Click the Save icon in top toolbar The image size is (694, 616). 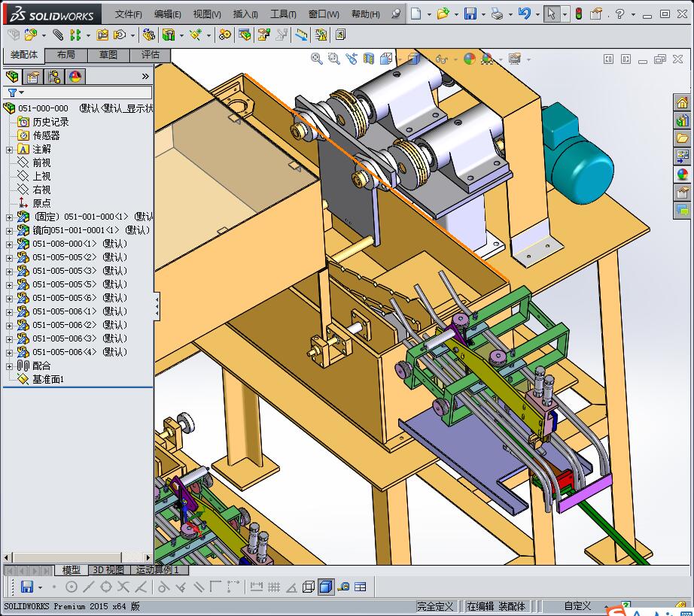[470, 14]
